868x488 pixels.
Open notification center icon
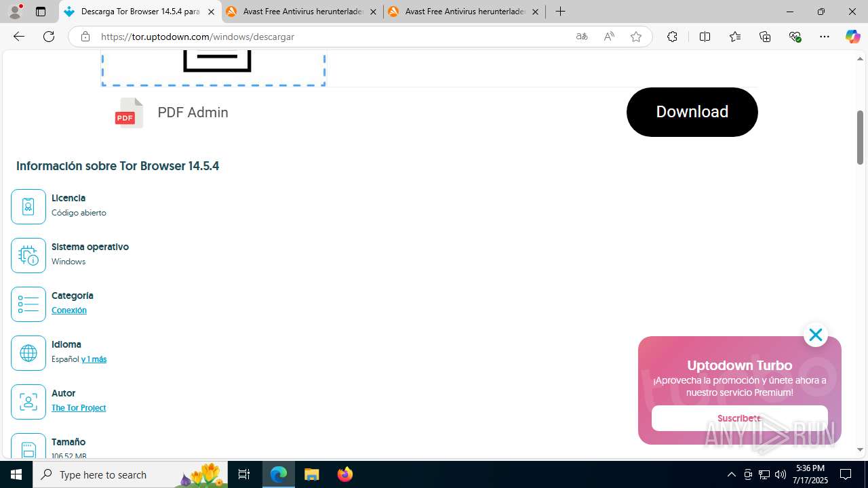pyautogui.click(x=846, y=474)
